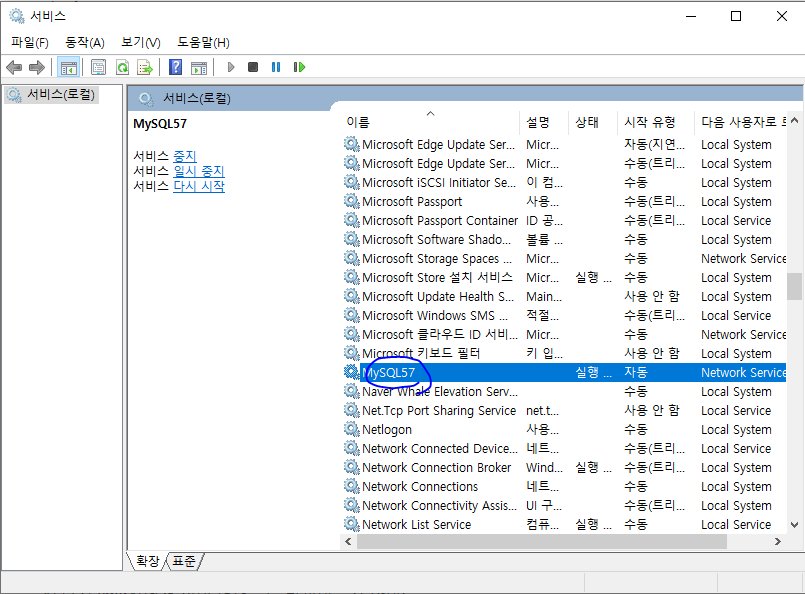Viewport: 805px width, 594px height.
Task: Maximize the 서비스 window
Action: pyautogui.click(x=736, y=16)
